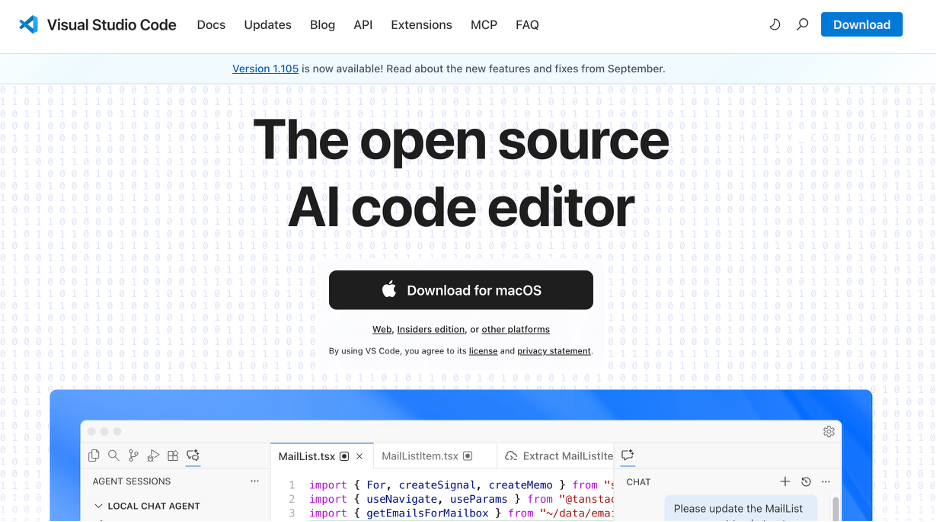Open the Updates page
The height and width of the screenshot is (522, 936).
click(x=267, y=24)
